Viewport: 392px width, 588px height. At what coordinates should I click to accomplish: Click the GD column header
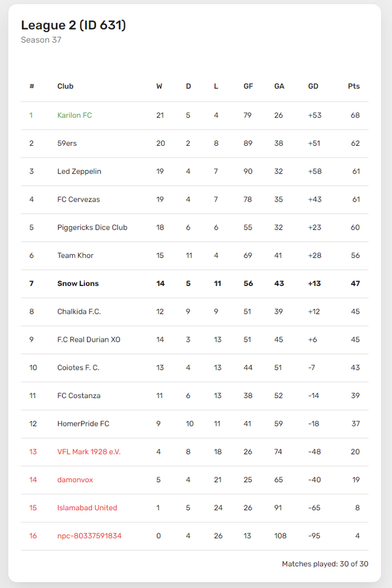coord(313,86)
